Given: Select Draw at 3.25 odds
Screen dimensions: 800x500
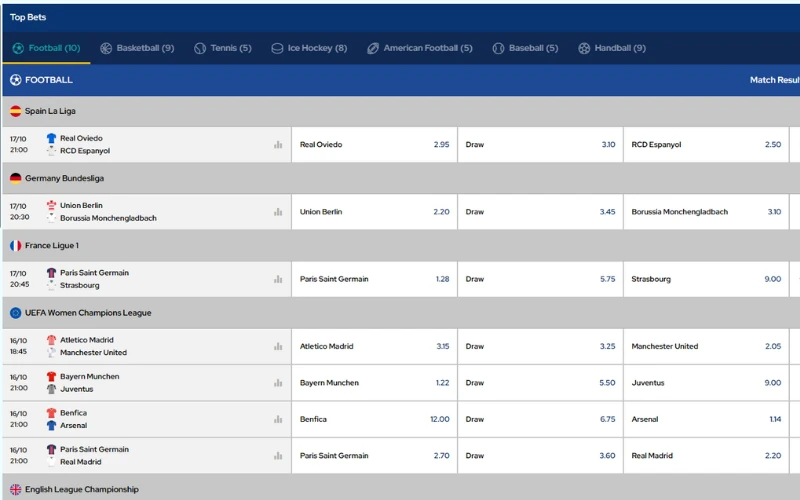Looking at the screenshot, I should tap(540, 346).
